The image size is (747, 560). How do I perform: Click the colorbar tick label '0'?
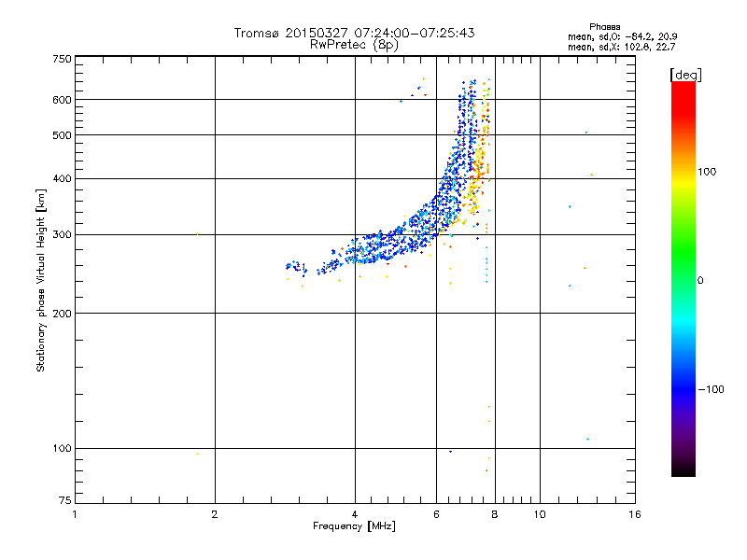[x=700, y=281]
